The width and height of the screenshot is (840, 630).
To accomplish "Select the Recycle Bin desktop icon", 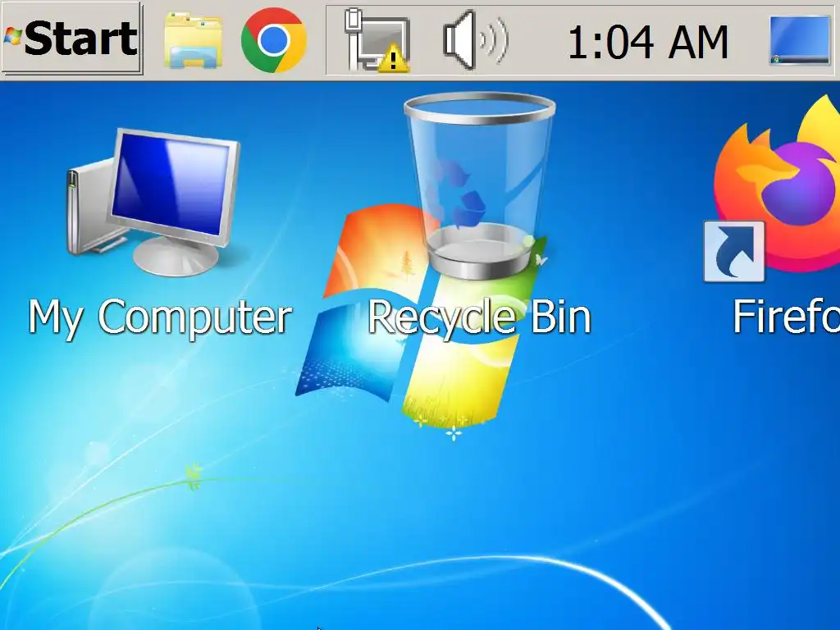I will click(x=479, y=185).
